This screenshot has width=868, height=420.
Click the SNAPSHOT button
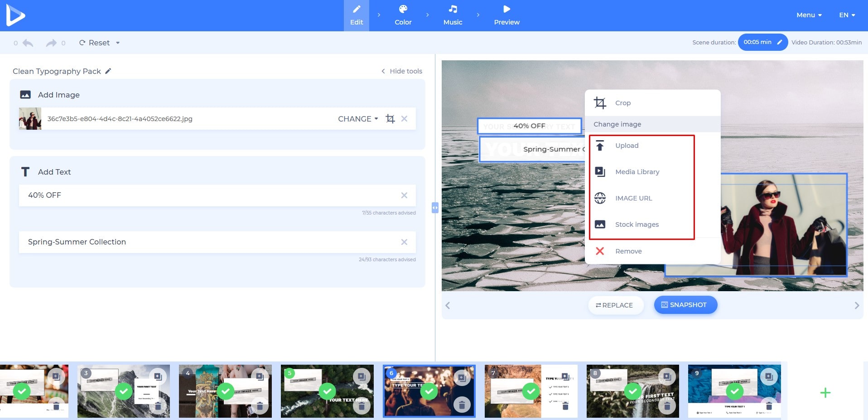click(685, 305)
